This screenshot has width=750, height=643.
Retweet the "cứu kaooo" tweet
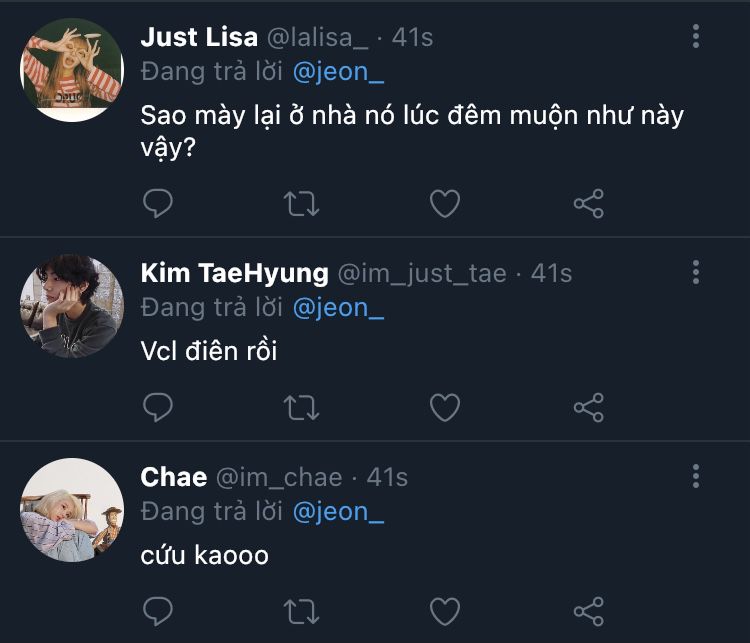pyautogui.click(x=301, y=611)
